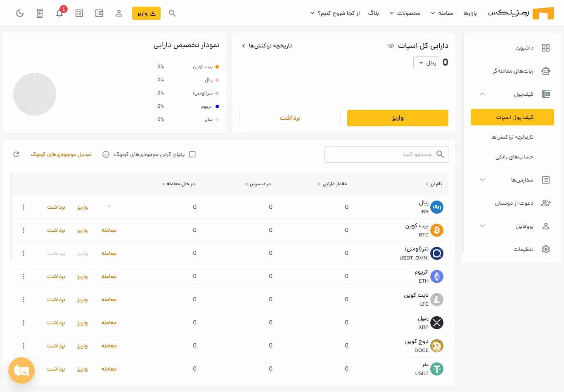Click the yellow واریز header button
Viewport: 564px width, 392px height.
pos(146,13)
